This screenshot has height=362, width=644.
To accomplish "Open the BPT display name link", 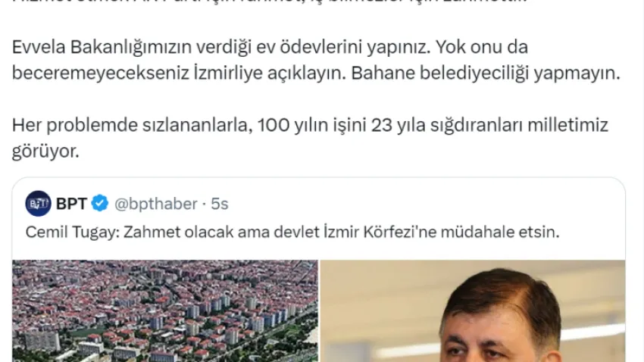I will click(x=71, y=204).
